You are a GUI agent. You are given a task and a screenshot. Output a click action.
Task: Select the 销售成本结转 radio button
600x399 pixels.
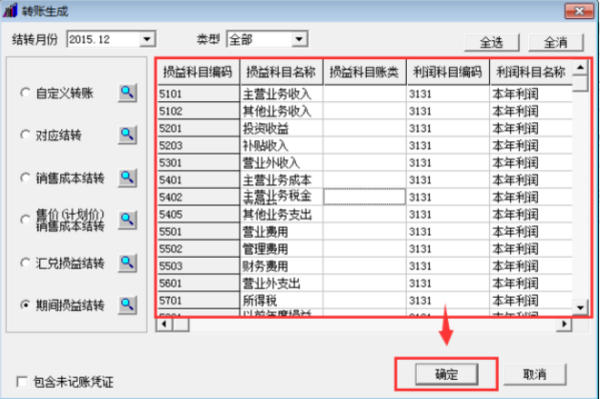(25, 178)
